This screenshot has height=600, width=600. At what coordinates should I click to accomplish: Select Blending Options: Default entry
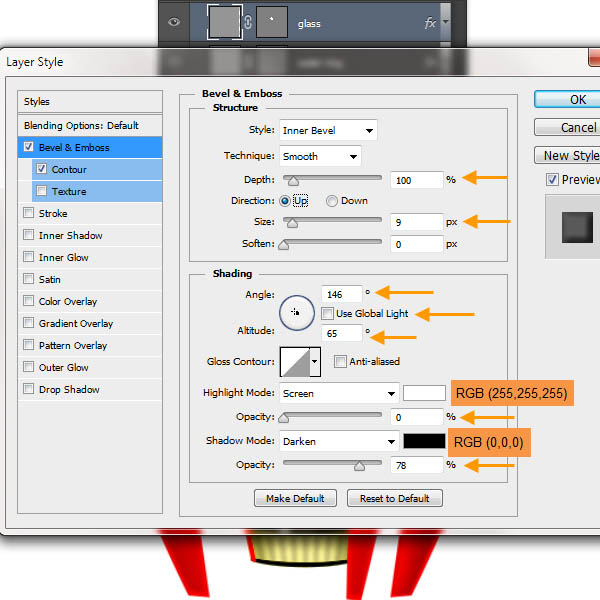point(81,126)
